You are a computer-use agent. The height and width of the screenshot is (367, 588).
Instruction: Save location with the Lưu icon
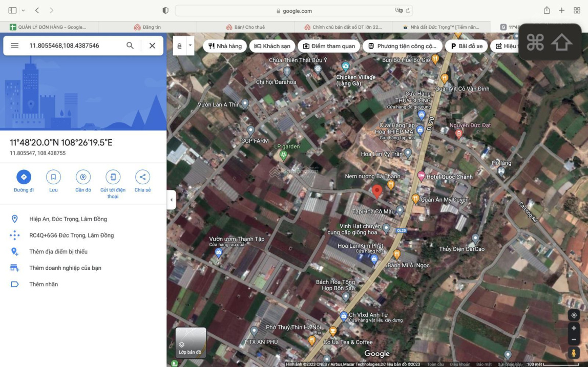click(53, 177)
